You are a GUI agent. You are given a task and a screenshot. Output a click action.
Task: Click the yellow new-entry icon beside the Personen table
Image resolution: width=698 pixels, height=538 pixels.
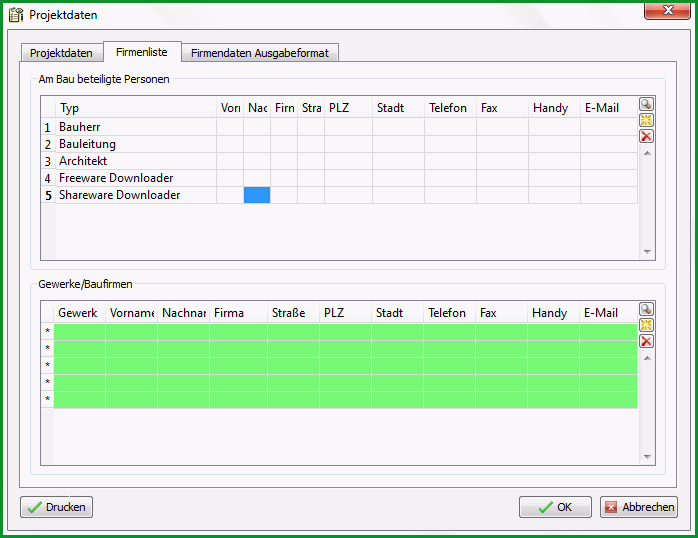click(646, 120)
